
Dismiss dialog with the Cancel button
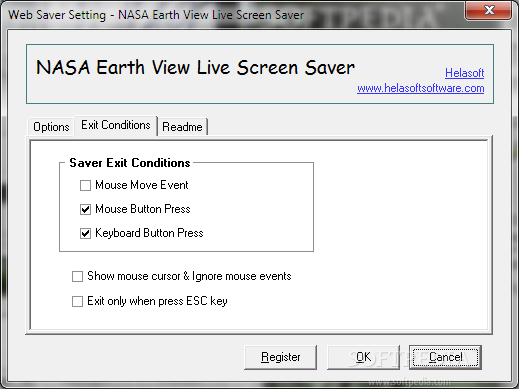[445, 357]
